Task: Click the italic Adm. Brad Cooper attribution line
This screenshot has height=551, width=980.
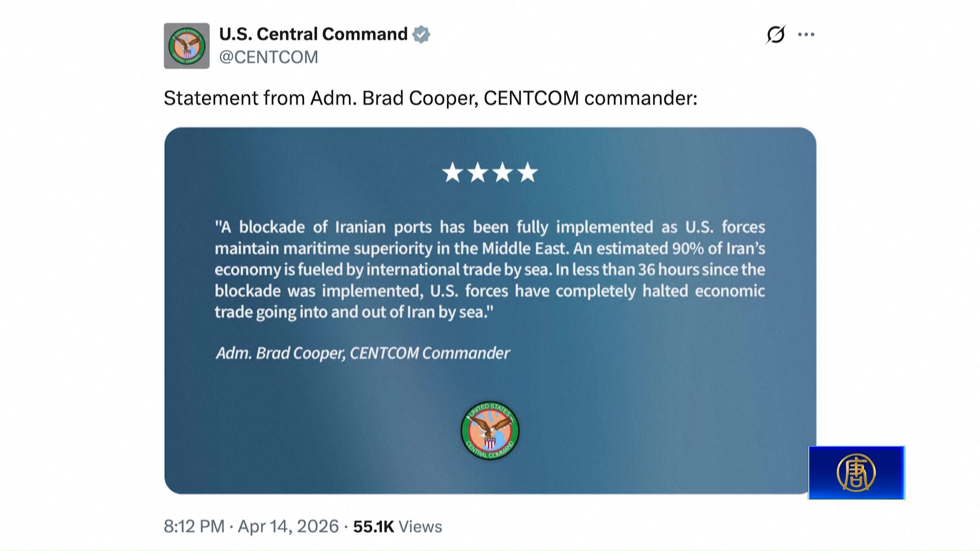Action: click(362, 353)
